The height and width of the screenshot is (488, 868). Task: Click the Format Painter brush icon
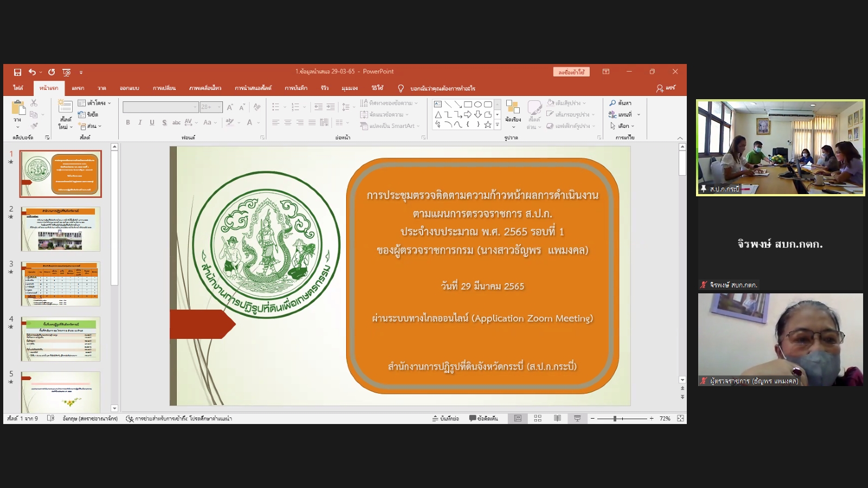point(34,126)
